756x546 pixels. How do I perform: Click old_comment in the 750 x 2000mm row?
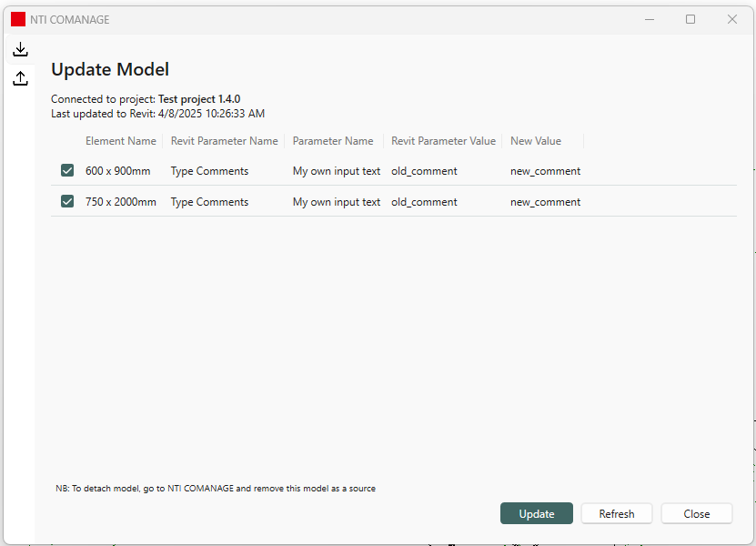coord(424,202)
